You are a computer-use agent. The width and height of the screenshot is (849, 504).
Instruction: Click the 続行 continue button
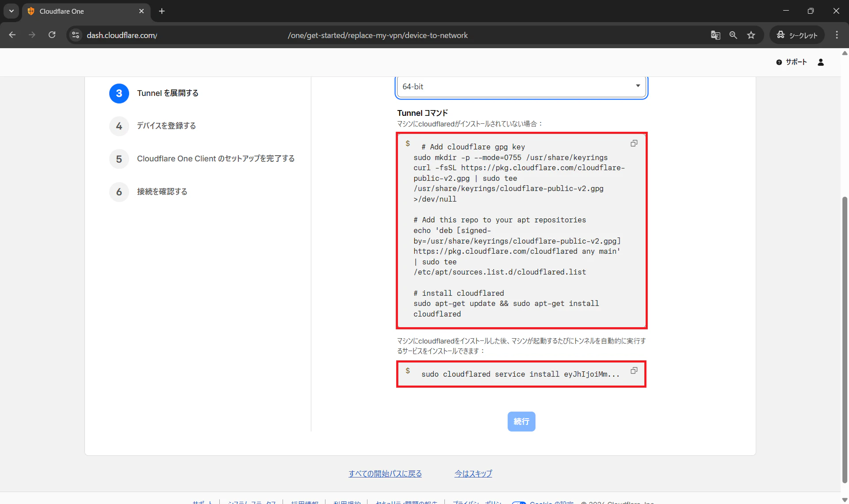coord(521,422)
